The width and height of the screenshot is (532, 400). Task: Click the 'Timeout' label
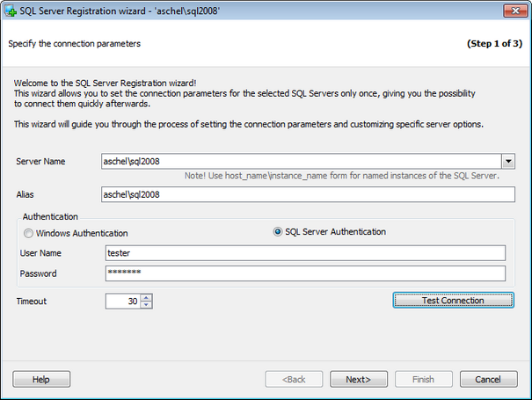[32, 302]
